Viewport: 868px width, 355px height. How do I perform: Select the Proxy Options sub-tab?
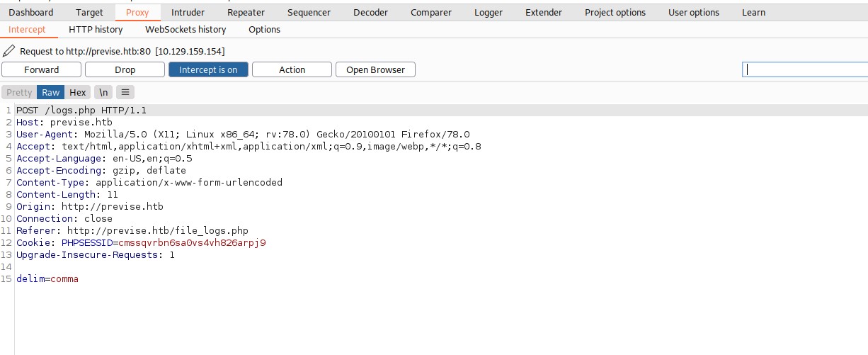264,29
